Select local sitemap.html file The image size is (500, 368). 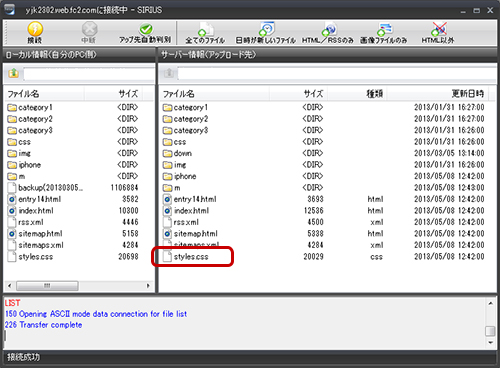point(35,234)
